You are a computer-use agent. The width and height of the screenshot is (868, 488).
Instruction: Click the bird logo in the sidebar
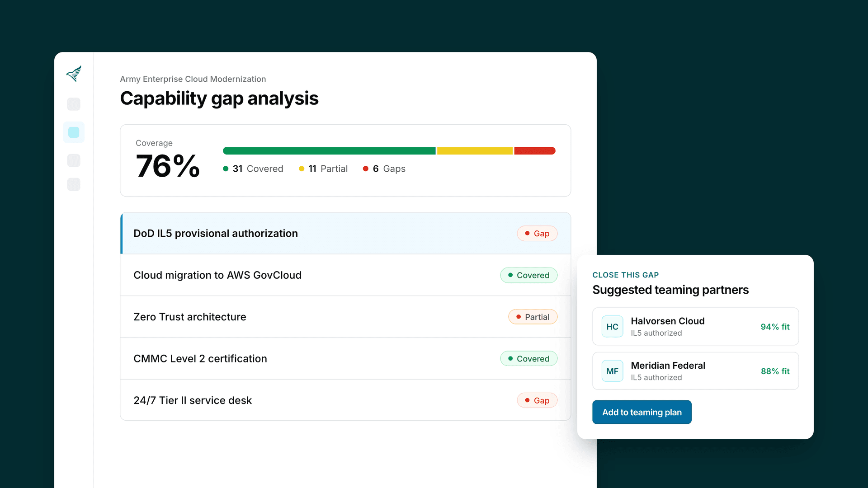click(74, 74)
